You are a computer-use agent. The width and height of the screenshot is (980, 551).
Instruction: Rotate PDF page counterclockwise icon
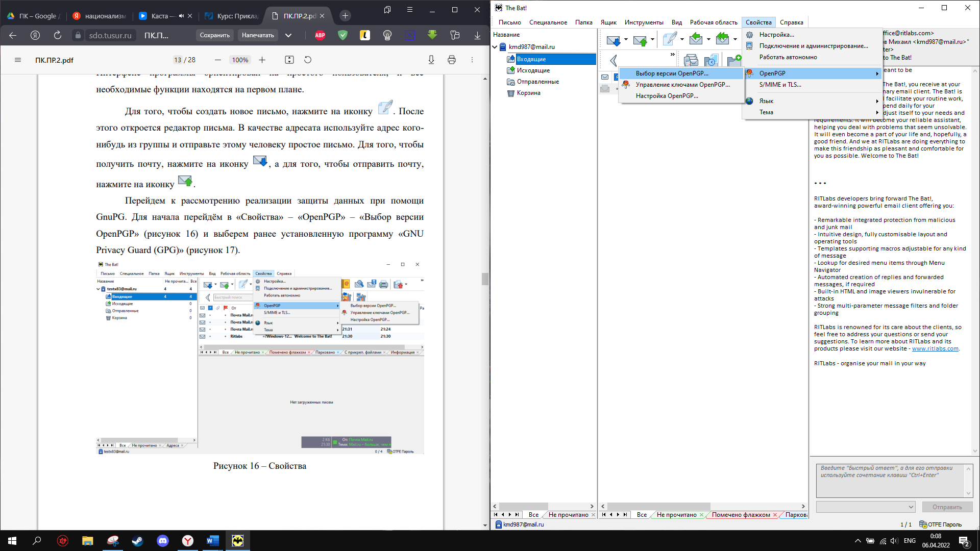tap(308, 60)
